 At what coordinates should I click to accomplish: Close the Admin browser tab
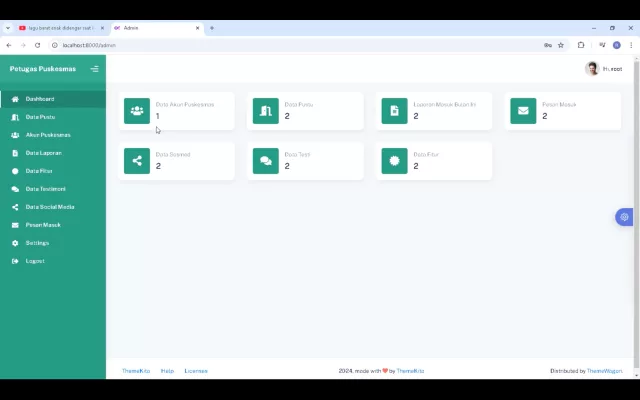[198, 28]
